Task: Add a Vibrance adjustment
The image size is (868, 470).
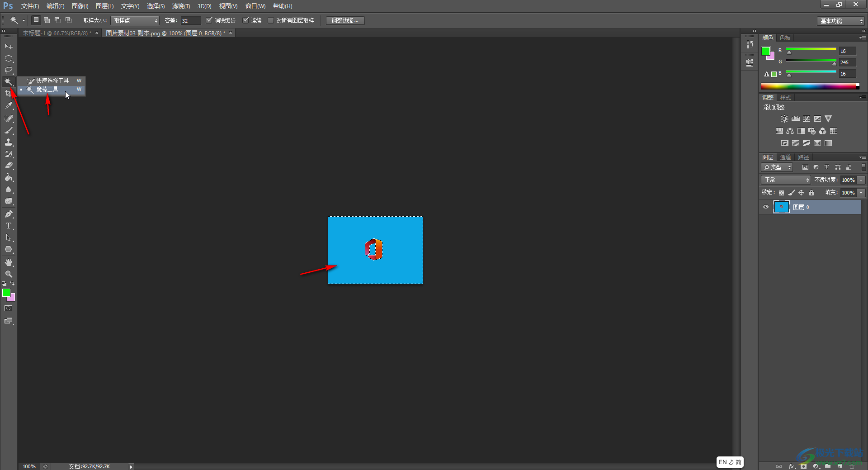Action: [828, 119]
